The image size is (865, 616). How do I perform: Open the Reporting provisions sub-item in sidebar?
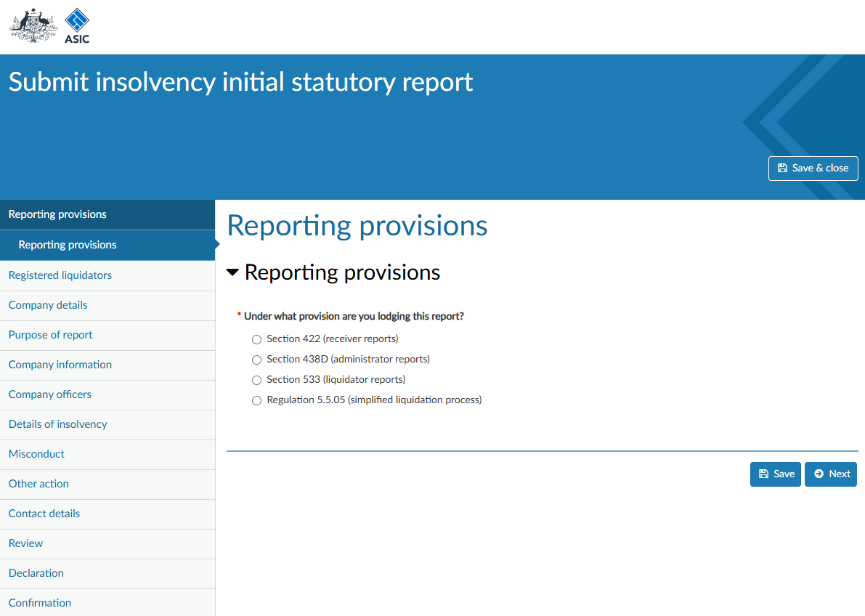[x=107, y=245]
